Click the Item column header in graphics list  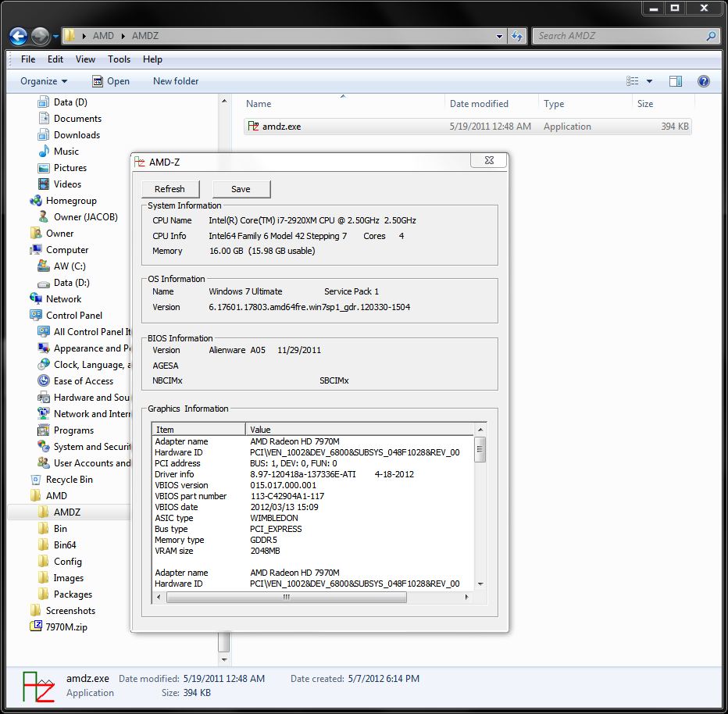point(198,430)
